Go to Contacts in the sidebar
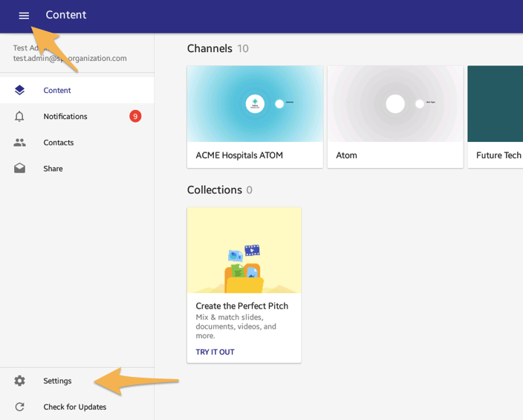The height and width of the screenshot is (420, 523). [x=77, y=143]
